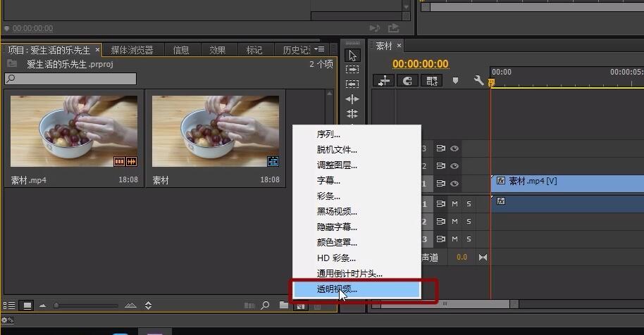
Task: Select the 素材.mp4 clip thumbnail
Action: [x=74, y=131]
